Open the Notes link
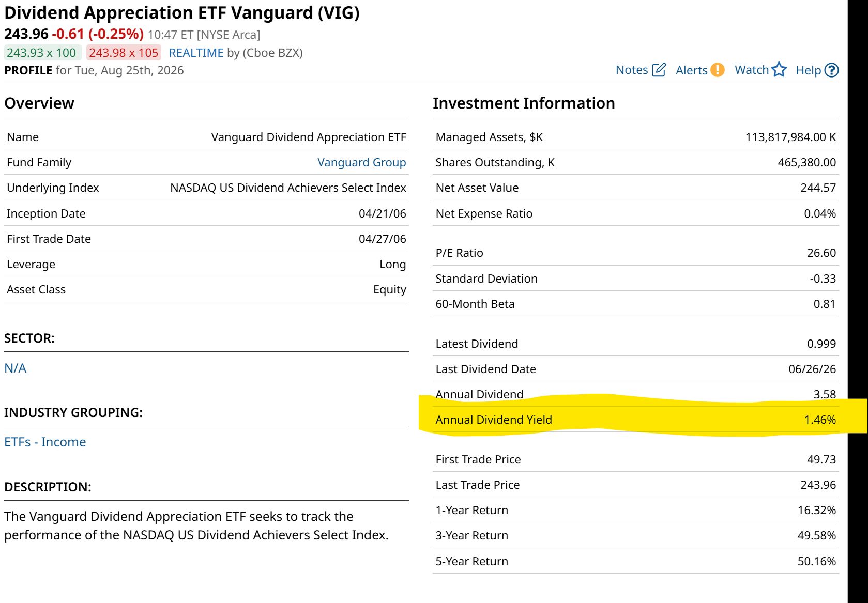 point(632,70)
